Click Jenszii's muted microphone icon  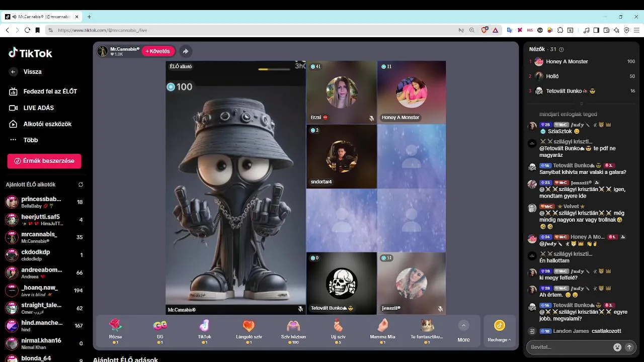(x=440, y=309)
